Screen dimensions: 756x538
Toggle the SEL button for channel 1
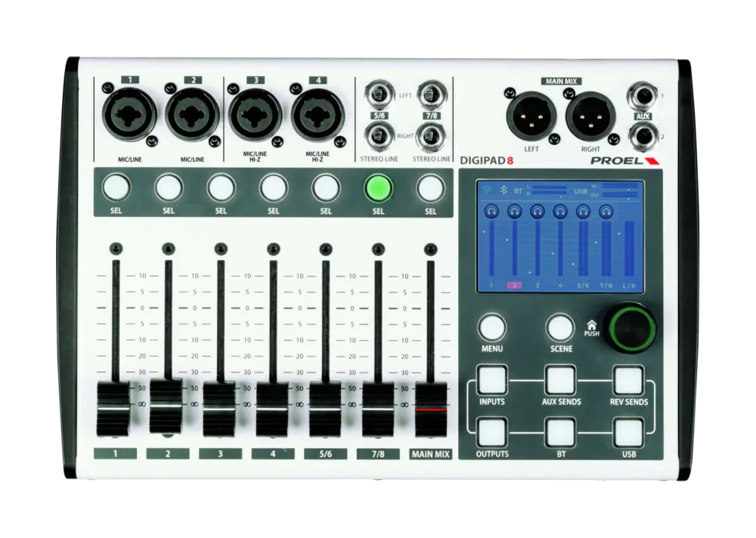pos(116,188)
